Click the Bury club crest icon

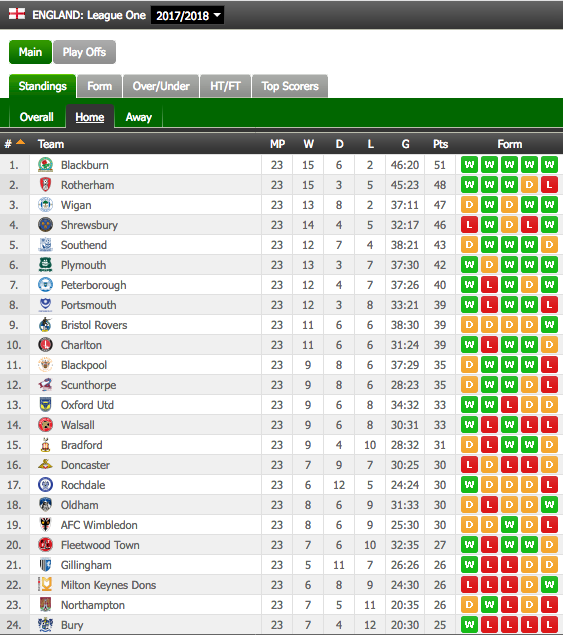point(45,625)
